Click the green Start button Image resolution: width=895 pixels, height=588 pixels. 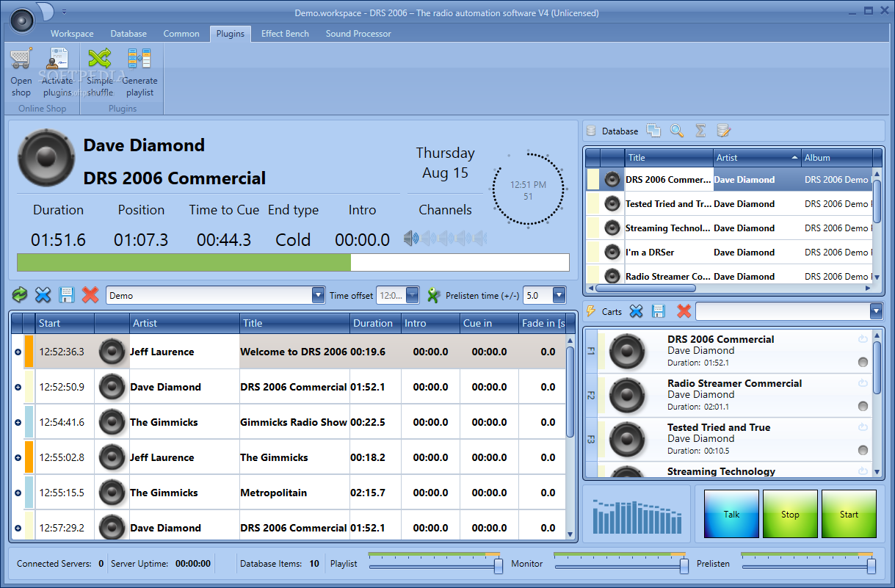(849, 514)
